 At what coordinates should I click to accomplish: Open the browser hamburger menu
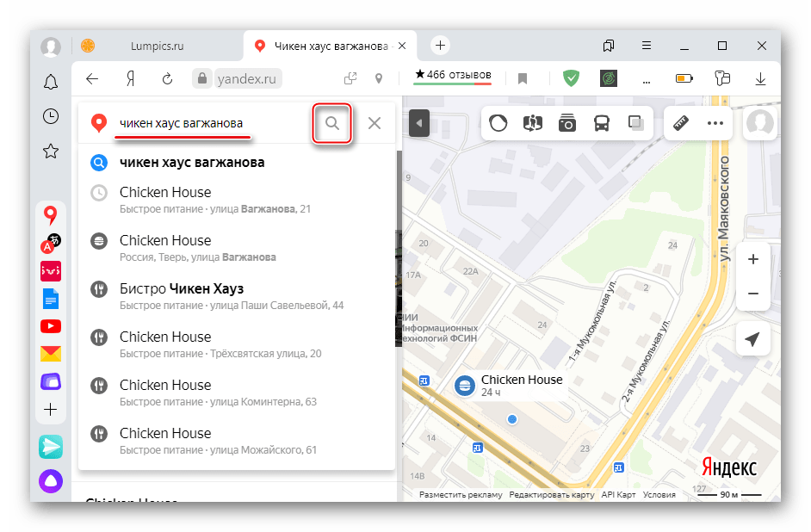coord(647,46)
